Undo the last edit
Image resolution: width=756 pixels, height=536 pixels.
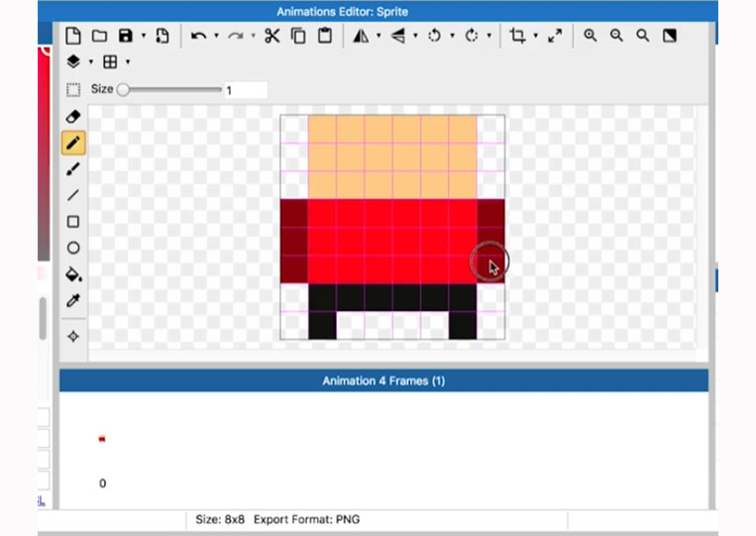click(198, 36)
